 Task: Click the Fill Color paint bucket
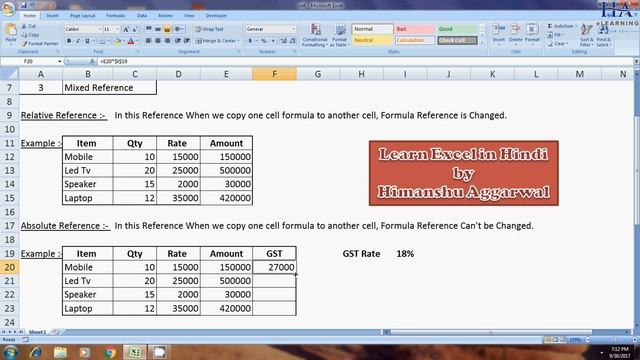[118, 41]
